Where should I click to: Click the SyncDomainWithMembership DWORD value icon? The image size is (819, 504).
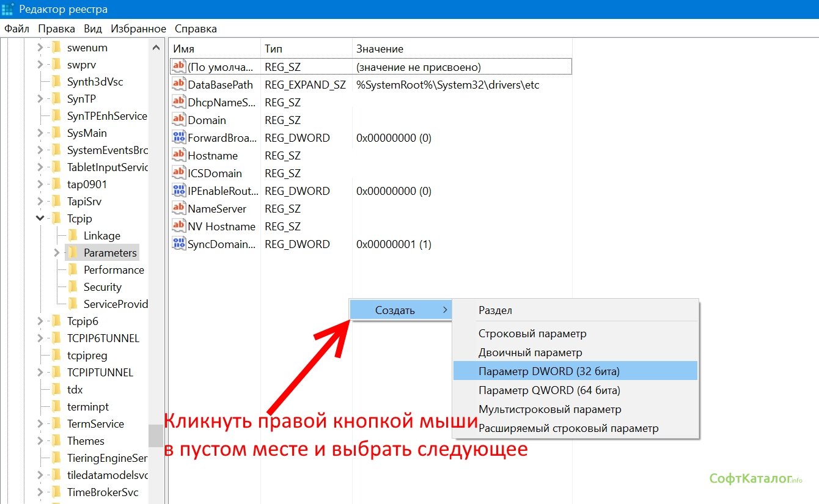[x=178, y=244]
